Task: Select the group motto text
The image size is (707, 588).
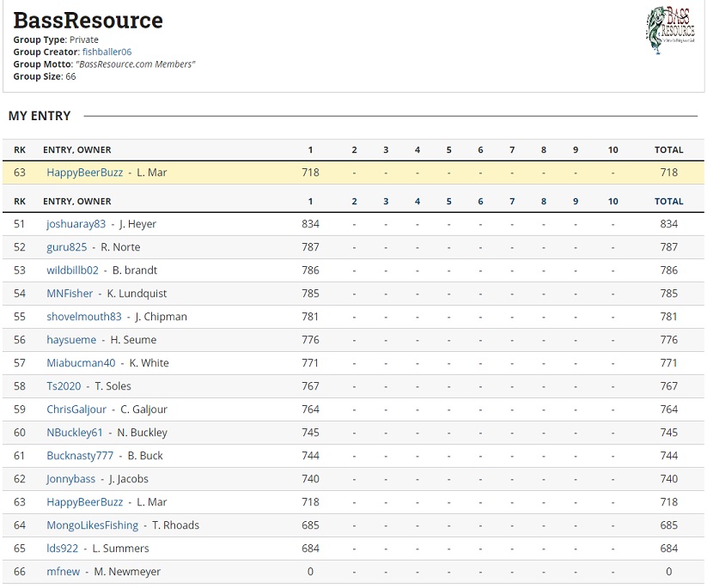Action: pyautogui.click(x=135, y=64)
